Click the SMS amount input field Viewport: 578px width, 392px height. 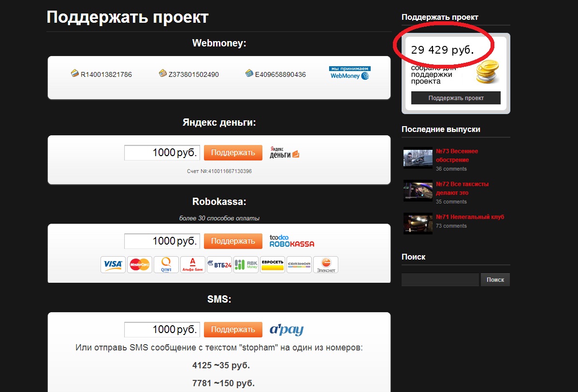click(x=161, y=330)
